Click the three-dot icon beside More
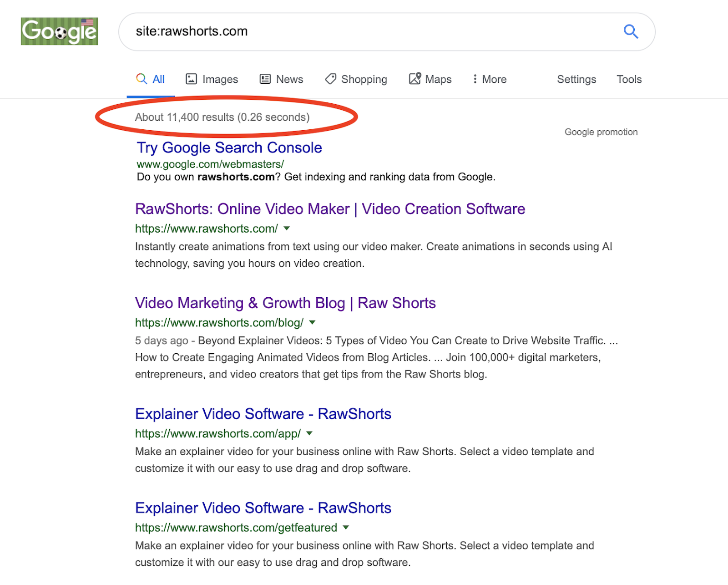728x585 pixels. click(x=475, y=79)
